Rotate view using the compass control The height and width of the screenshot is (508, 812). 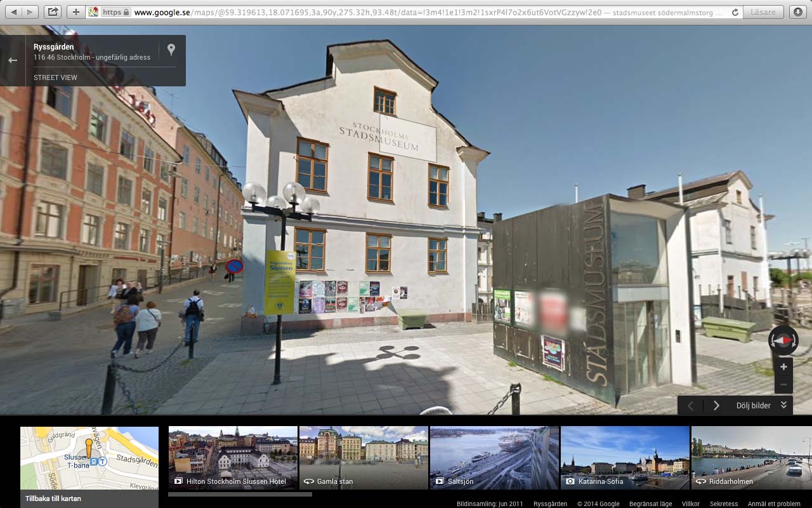tap(783, 340)
